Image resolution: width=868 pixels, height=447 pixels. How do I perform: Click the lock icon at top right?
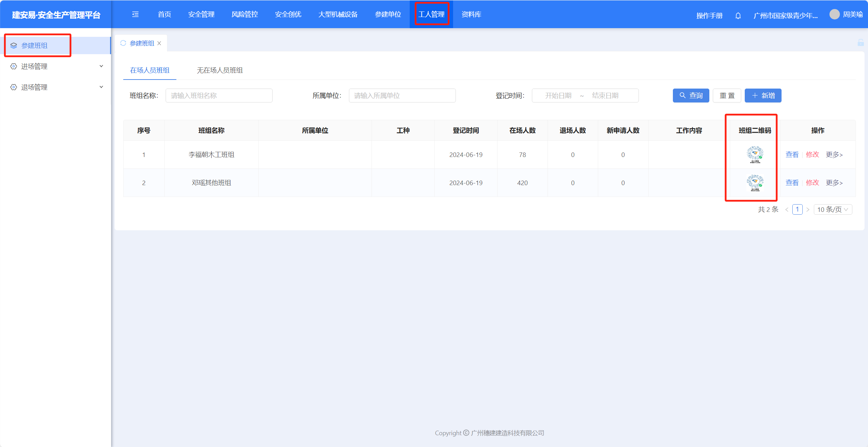click(860, 43)
